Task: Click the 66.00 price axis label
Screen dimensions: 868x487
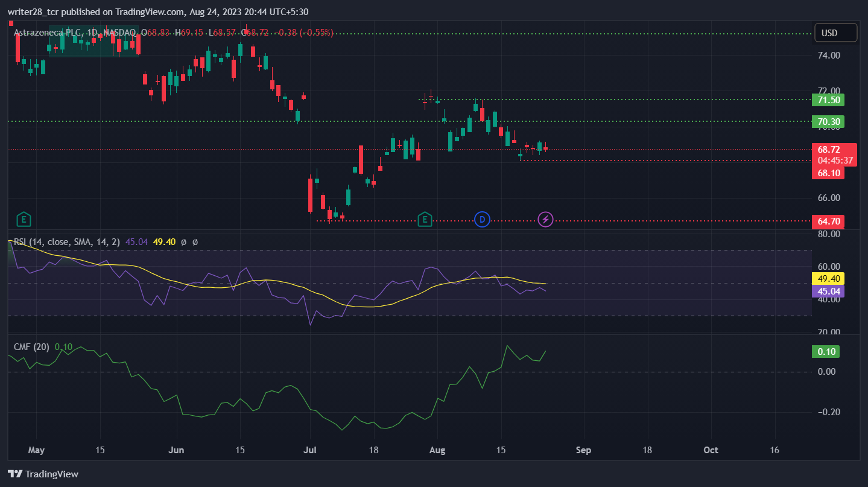Action: [829, 198]
